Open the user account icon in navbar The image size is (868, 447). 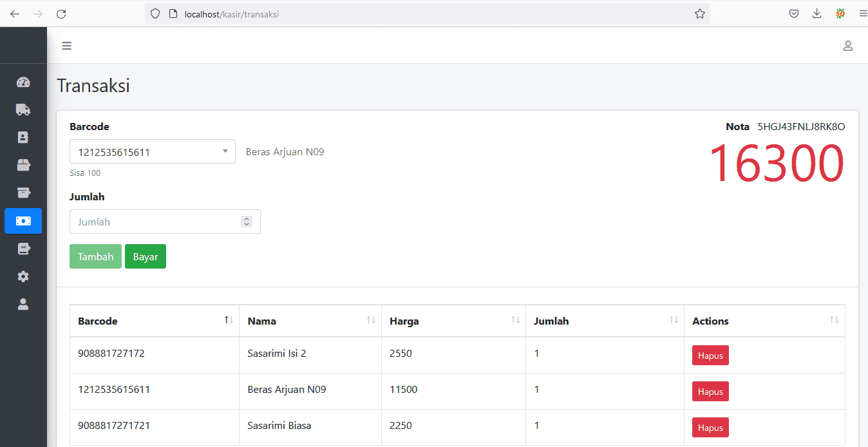[848, 46]
